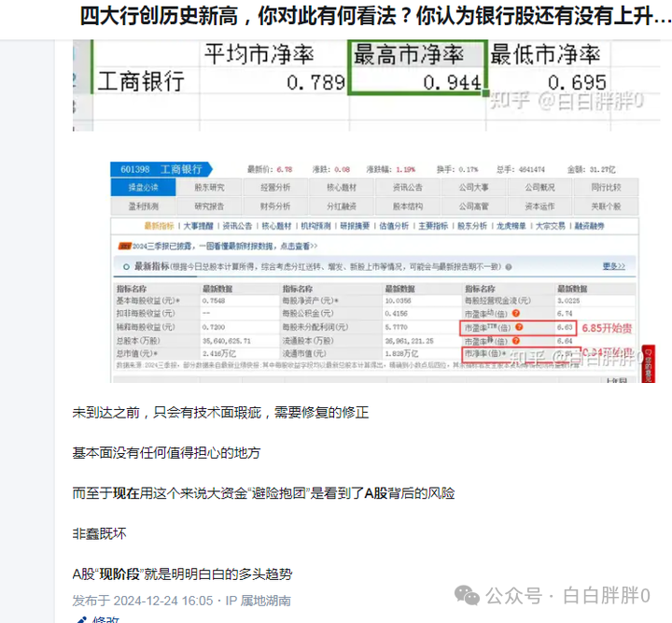672x623 pixels.
Task: Click the question title 四大行创历史新高
Action: (x=376, y=16)
